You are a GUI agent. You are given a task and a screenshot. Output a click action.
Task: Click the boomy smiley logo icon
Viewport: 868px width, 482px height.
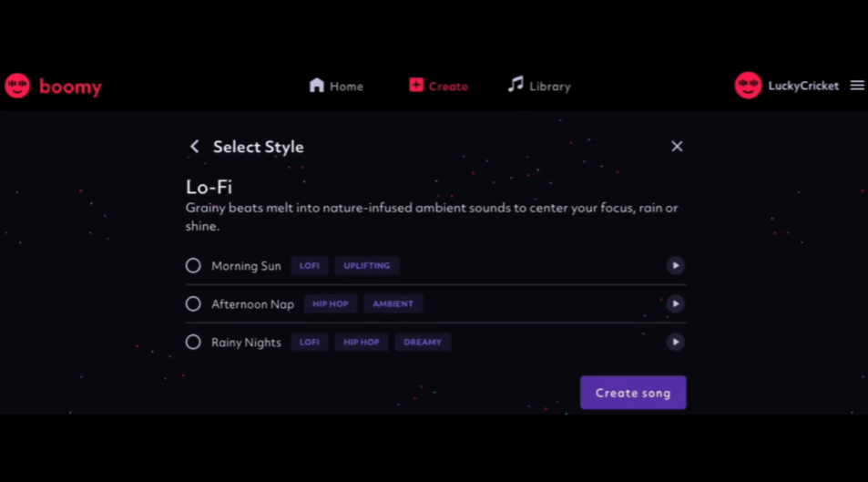click(17, 86)
